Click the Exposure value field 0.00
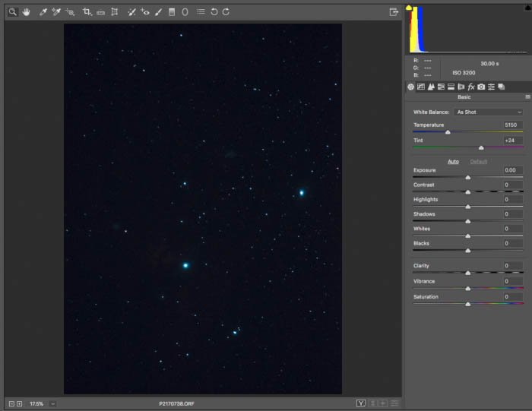The image size is (532, 411). click(512, 170)
